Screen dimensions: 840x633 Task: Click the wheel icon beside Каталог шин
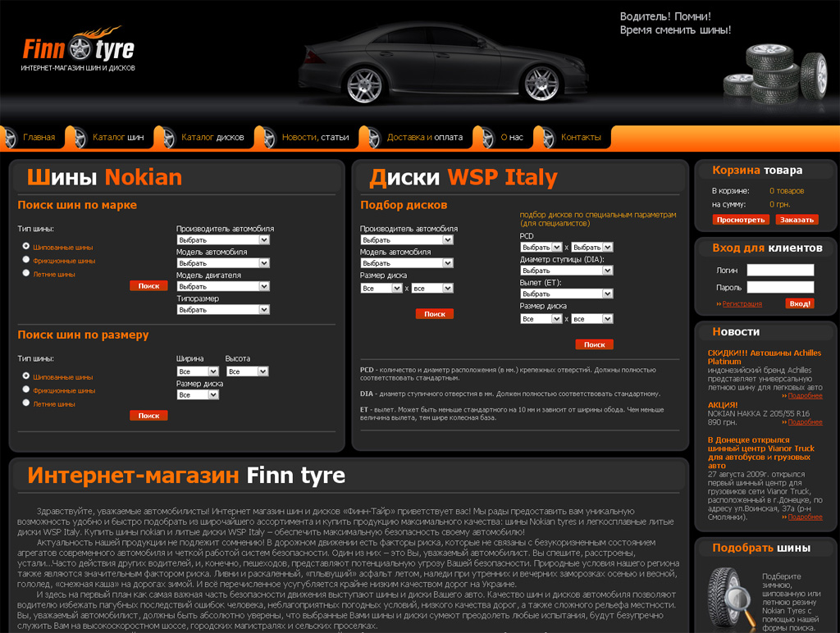80,138
